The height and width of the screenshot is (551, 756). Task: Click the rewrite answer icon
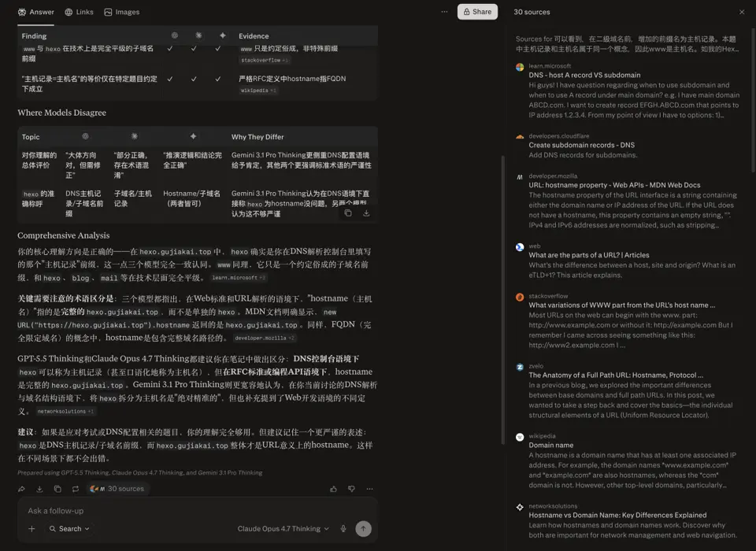pyautogui.click(x=76, y=489)
